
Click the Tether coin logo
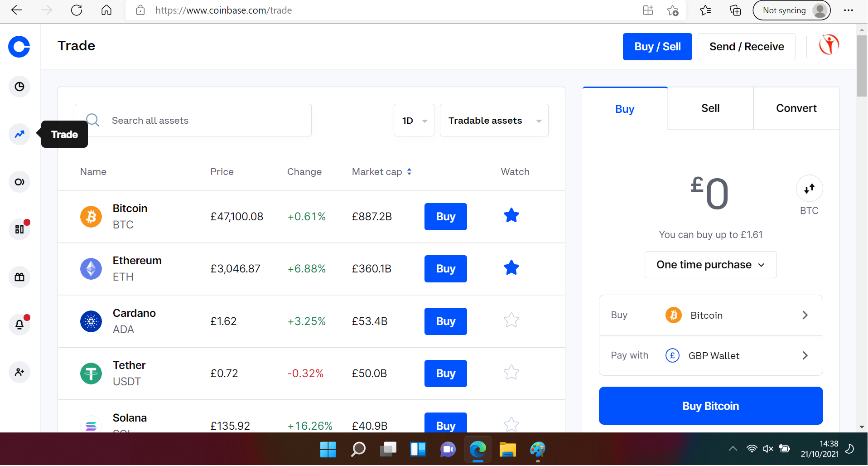(x=91, y=374)
